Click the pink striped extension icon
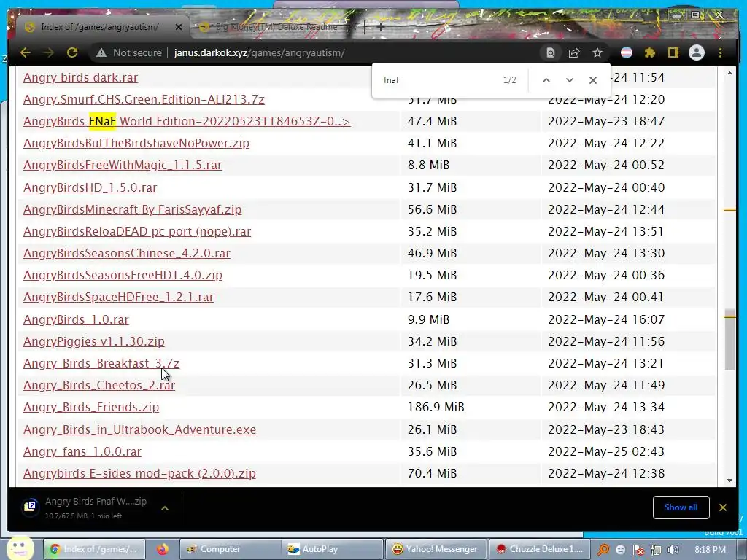 click(x=627, y=52)
